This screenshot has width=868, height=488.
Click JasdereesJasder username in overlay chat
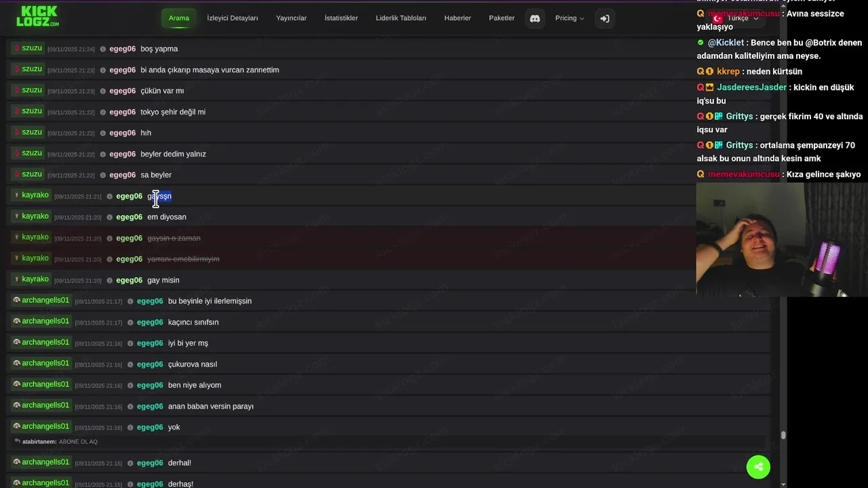[x=752, y=87]
